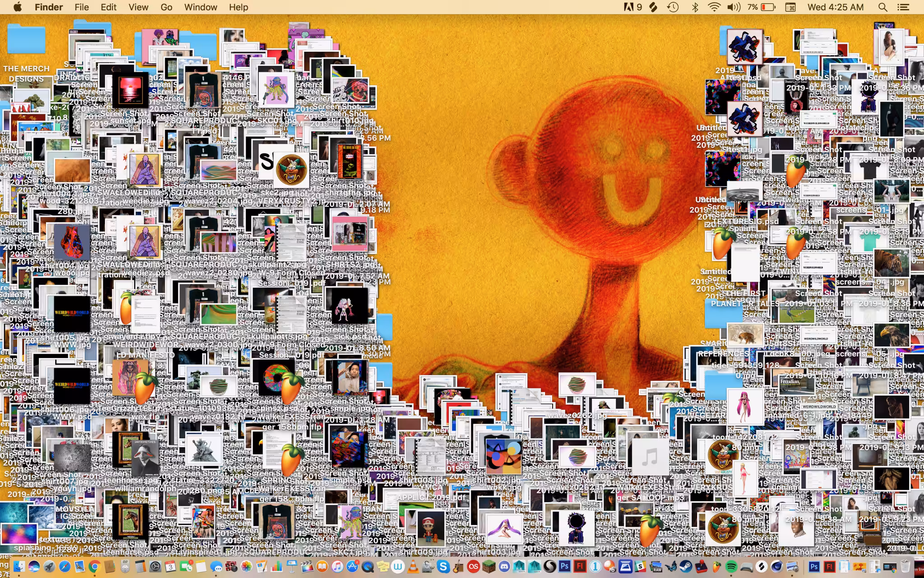Screen dimensions: 924x578
Task: Open Skype from the Dock
Action: [x=443, y=566]
